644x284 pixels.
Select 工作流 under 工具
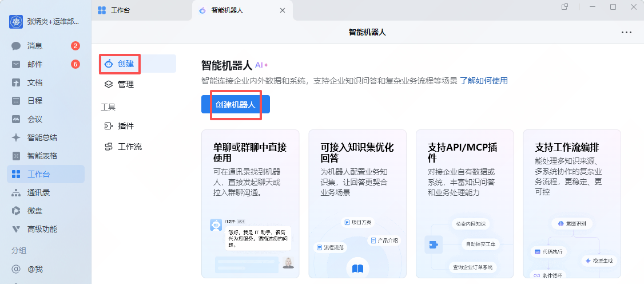(139, 147)
